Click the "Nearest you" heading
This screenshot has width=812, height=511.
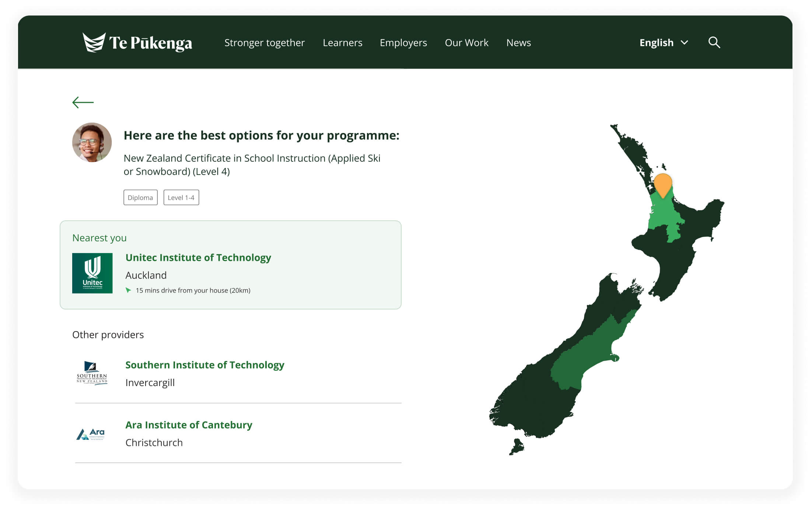(x=99, y=238)
